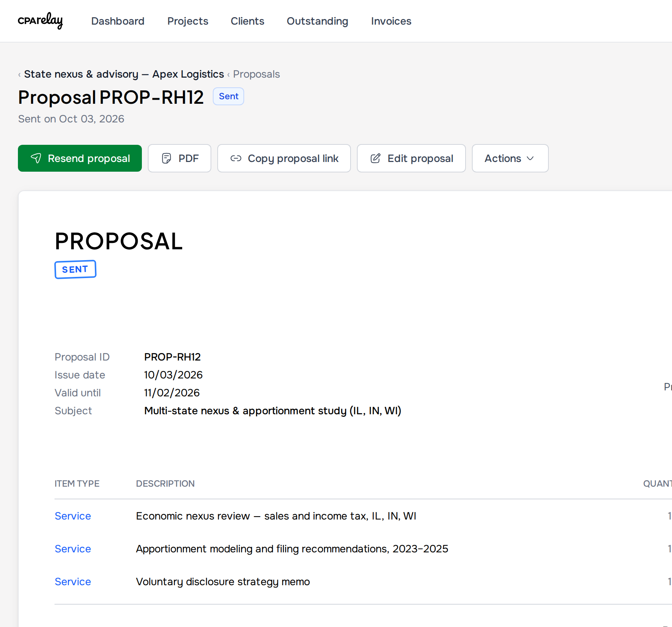
Task: Click the 'Issue date' field label
Action: [80, 375]
